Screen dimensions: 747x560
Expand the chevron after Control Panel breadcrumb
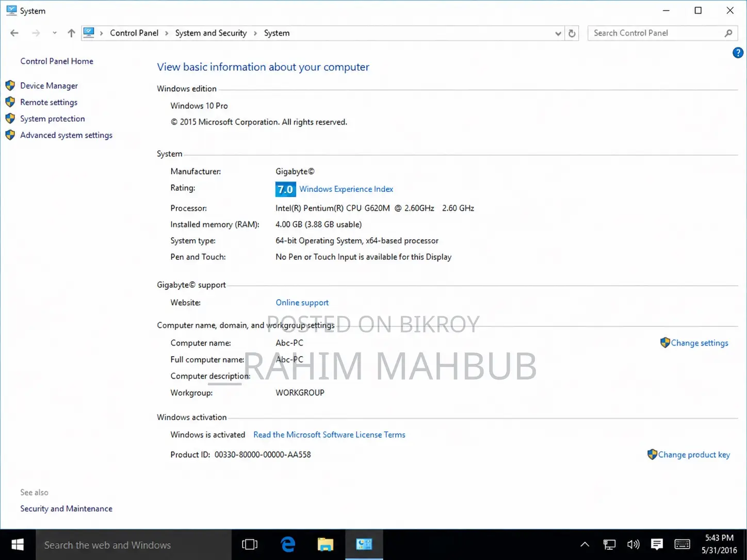click(167, 33)
